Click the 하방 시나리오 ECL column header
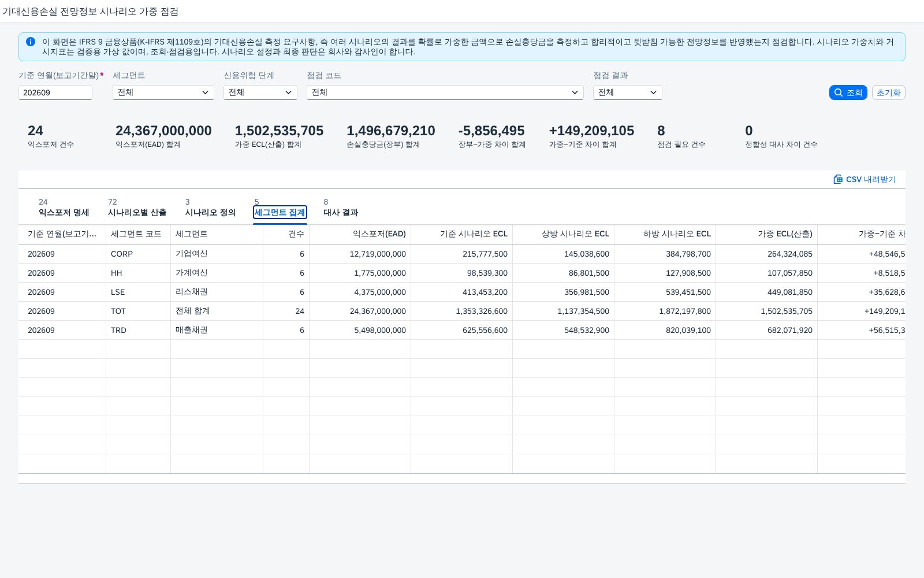The image size is (924, 578). pyautogui.click(x=665, y=234)
